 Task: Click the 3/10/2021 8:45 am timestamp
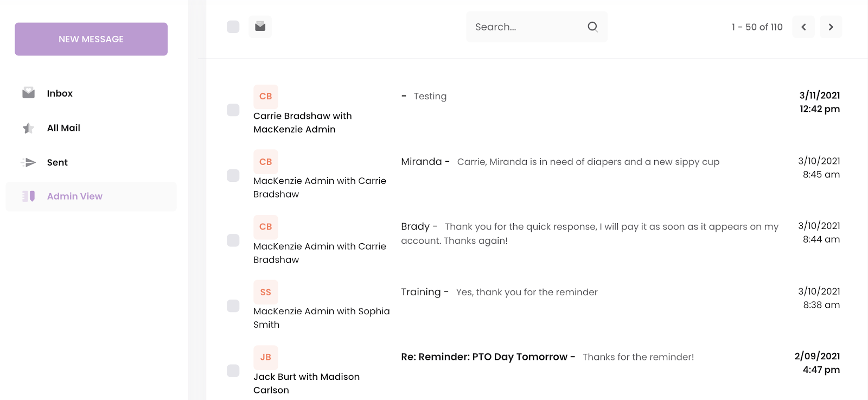[x=819, y=168]
